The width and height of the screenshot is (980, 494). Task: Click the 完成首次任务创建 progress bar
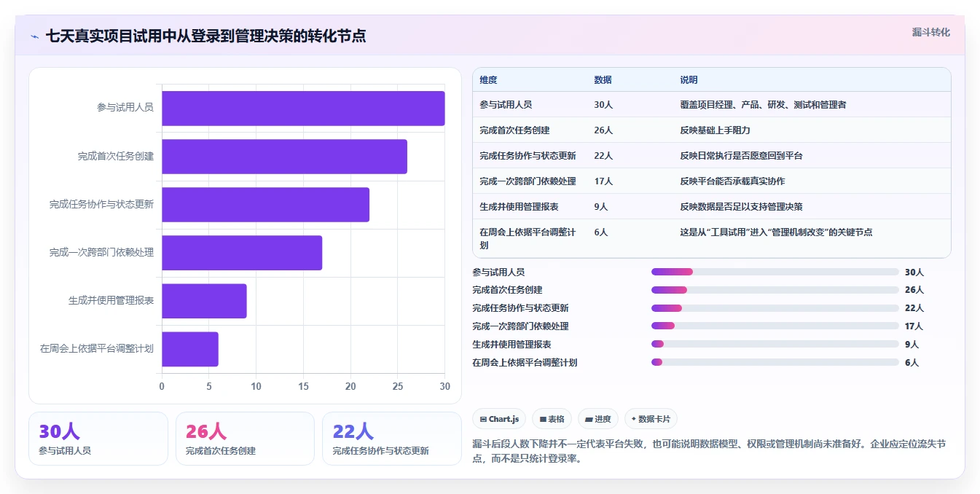(x=775, y=290)
